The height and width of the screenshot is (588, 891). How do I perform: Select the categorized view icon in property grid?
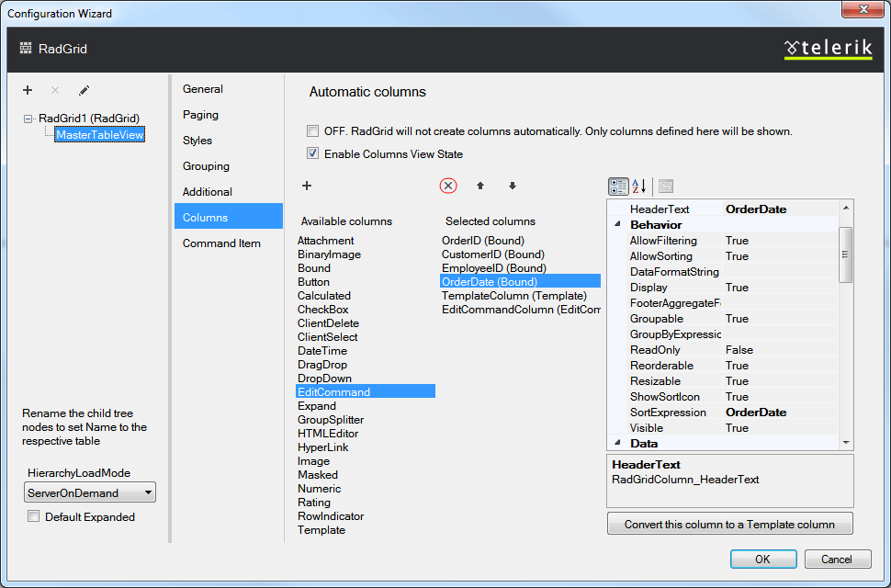point(618,186)
